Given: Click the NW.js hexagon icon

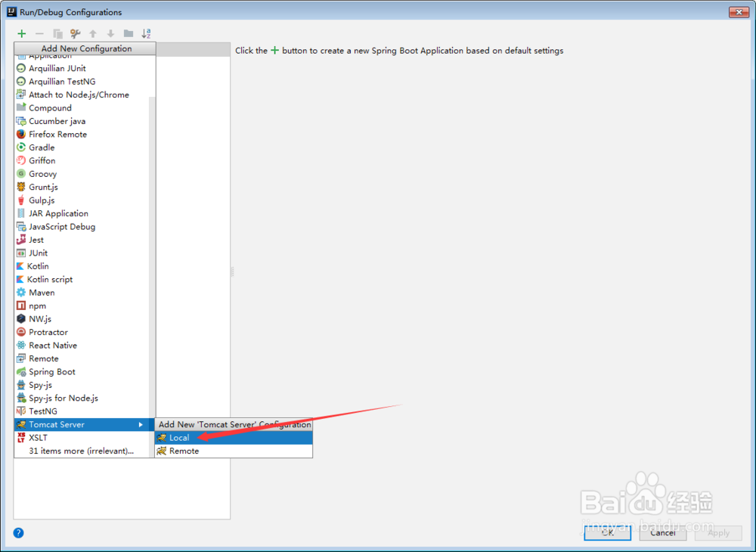Looking at the screenshot, I should (x=21, y=318).
